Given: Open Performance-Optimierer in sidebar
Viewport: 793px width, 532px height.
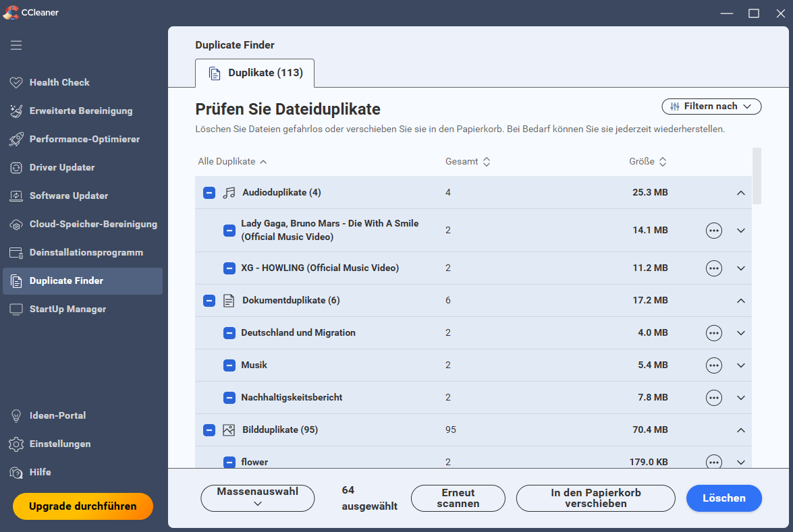Looking at the screenshot, I should (x=84, y=139).
